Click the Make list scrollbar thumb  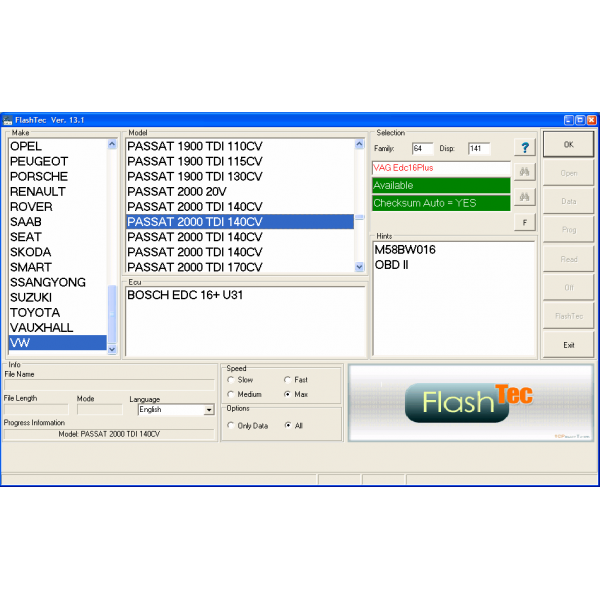coord(112,315)
